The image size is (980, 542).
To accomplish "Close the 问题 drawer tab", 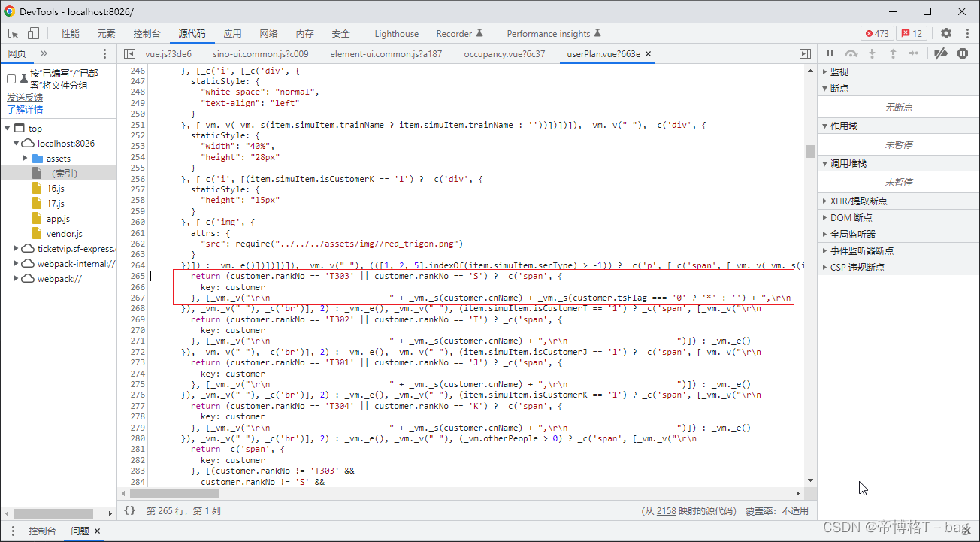I will coord(97,531).
